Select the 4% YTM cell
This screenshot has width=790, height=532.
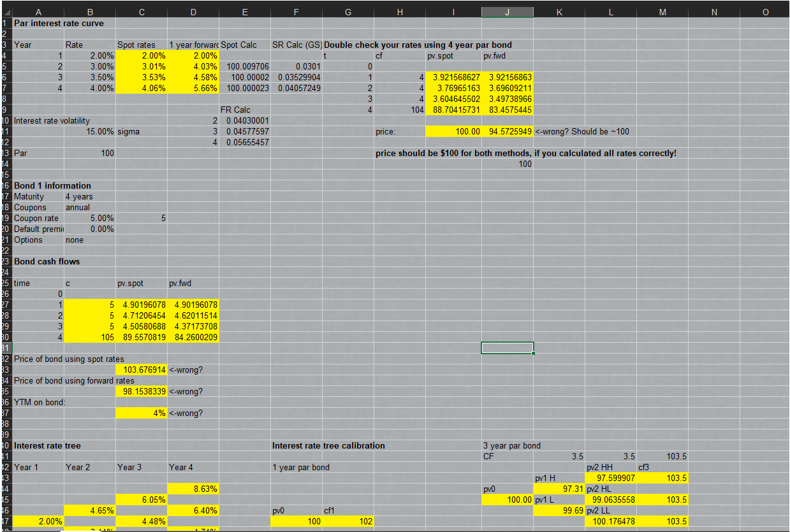[141, 413]
